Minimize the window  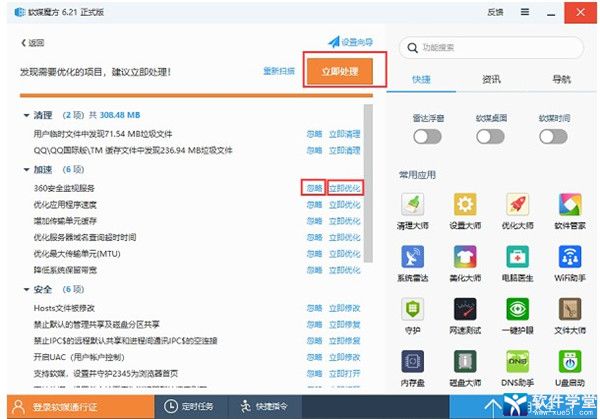551,13
